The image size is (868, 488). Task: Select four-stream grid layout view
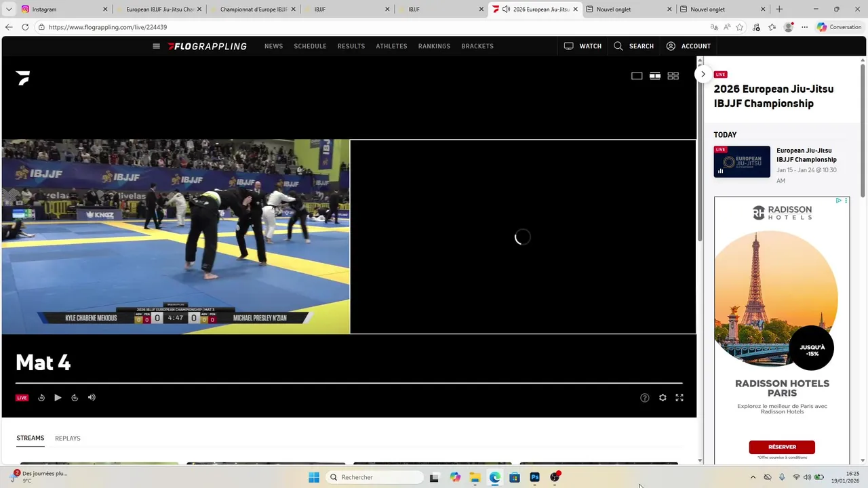click(673, 76)
